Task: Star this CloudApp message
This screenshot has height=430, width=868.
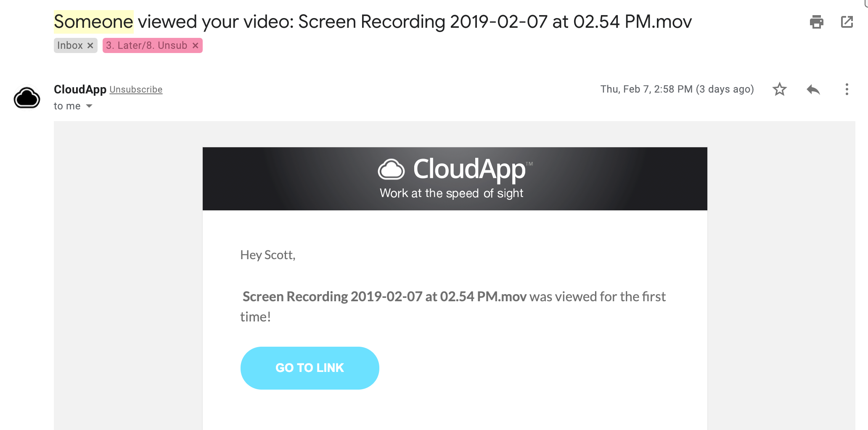Action: [x=779, y=89]
